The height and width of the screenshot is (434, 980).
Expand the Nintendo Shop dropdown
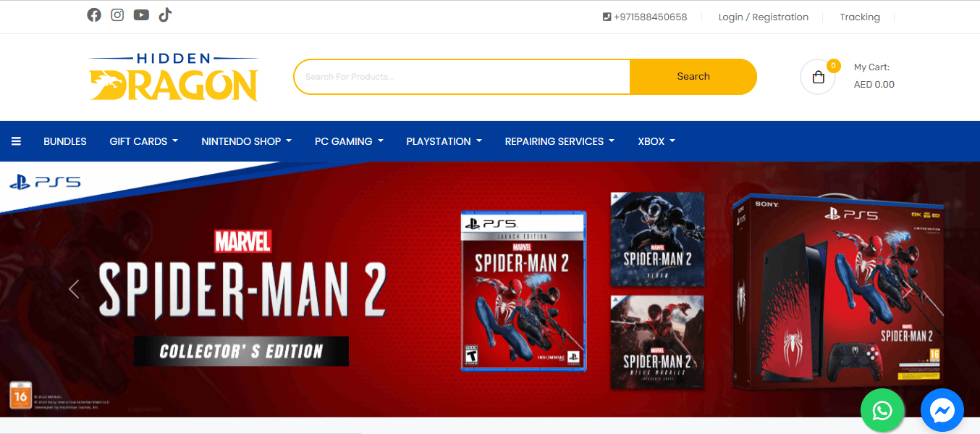point(246,141)
